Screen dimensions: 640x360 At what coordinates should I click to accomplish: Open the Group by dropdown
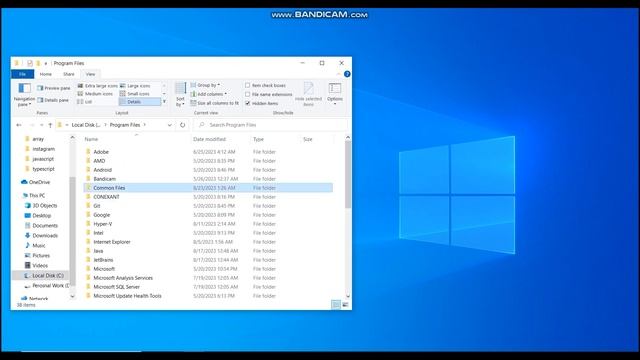click(205, 85)
